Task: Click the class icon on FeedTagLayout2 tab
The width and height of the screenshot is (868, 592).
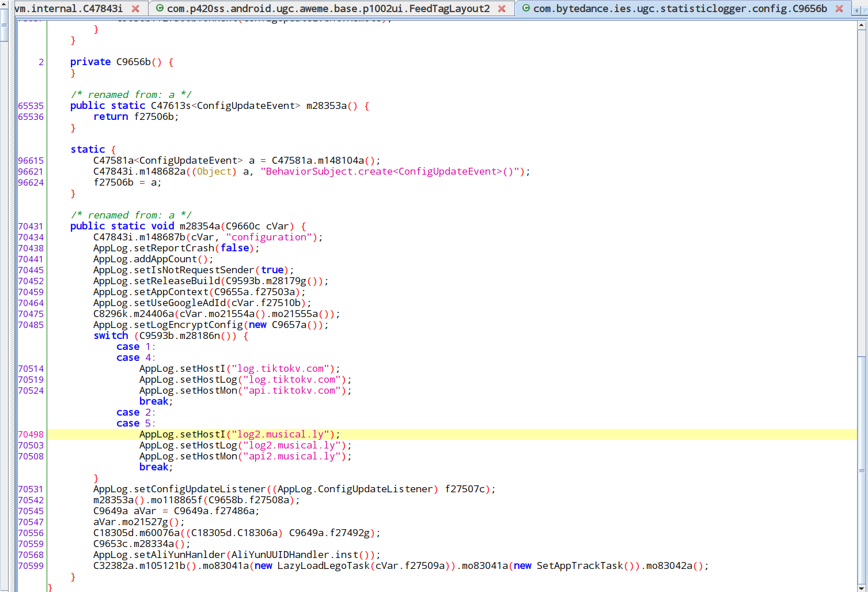Action: pyautogui.click(x=160, y=9)
